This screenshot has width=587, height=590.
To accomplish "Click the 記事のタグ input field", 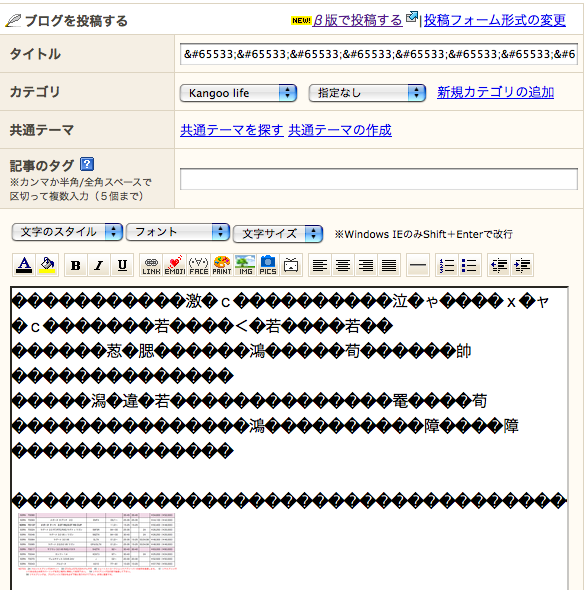I will point(379,179).
